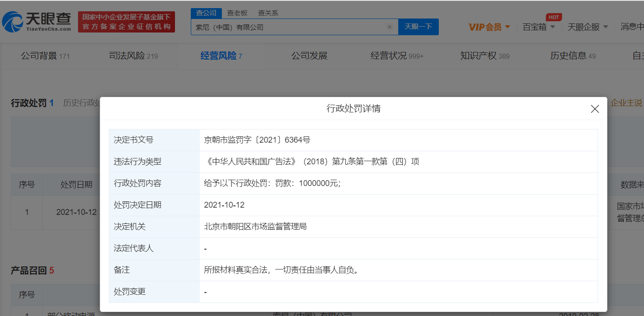This screenshot has height=316, width=644.
Task: Expand the 天眼企服 menu
Action: (588, 27)
